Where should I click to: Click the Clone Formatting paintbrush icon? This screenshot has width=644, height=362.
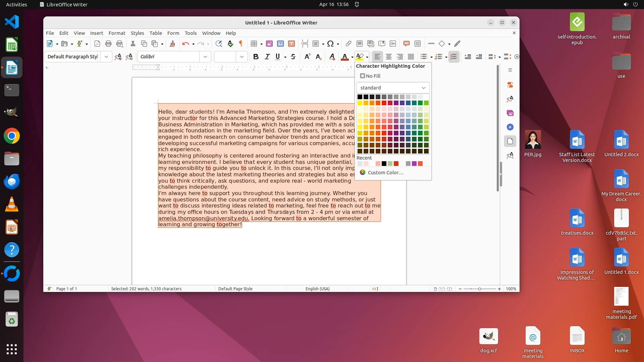tap(172, 44)
